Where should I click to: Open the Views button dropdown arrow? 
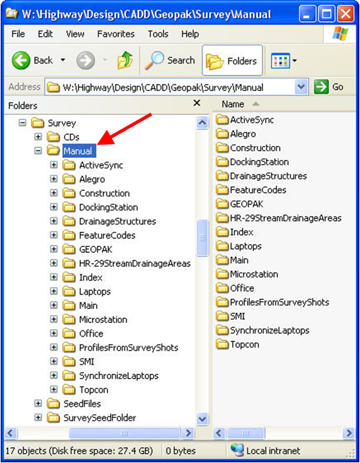click(295, 61)
